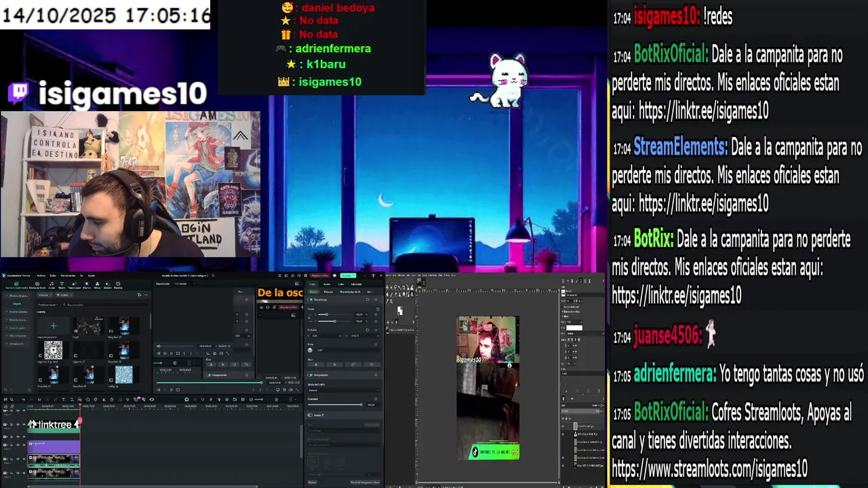Click the Transformar keyframe diamond icon

click(x=376, y=300)
